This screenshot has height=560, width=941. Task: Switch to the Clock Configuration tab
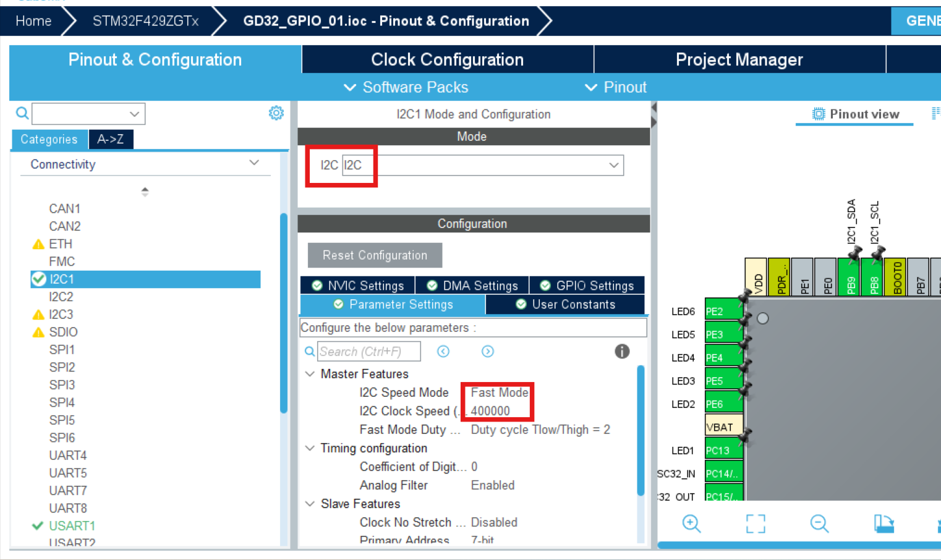pos(448,59)
